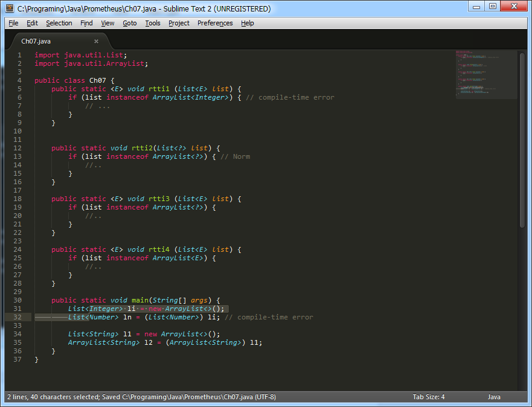Click line number 1 in gutter
The height and width of the screenshot is (407, 532).
(x=19, y=55)
